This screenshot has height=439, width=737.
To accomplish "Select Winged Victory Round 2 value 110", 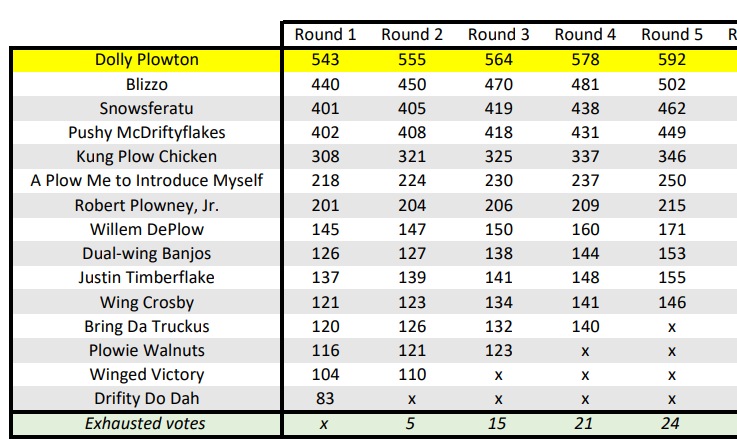I will click(412, 374).
